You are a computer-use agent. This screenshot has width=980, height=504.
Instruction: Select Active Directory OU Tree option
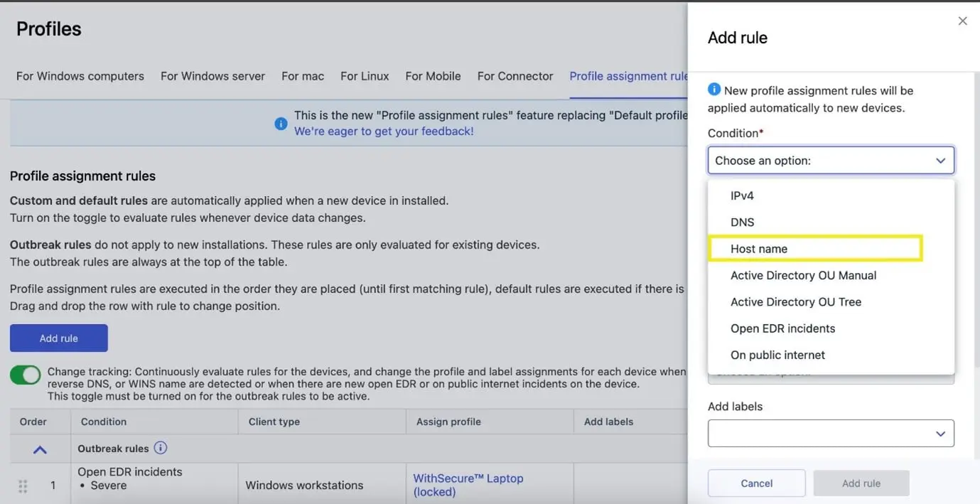click(x=831, y=302)
